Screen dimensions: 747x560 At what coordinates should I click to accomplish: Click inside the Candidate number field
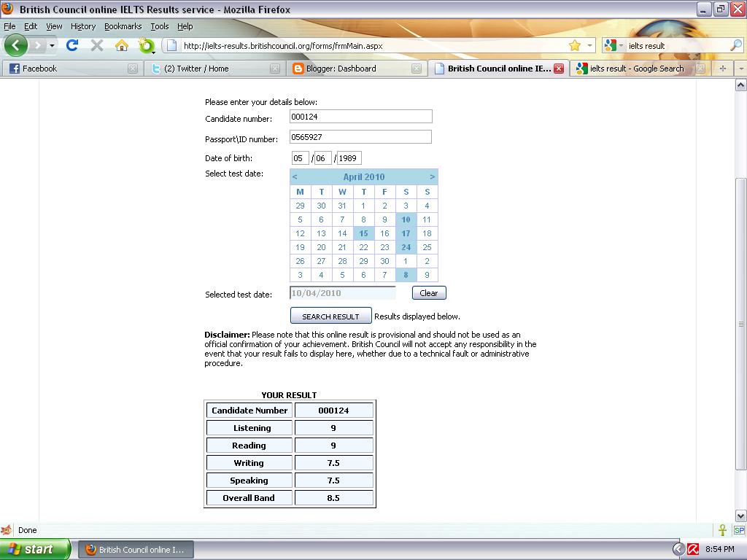[360, 116]
